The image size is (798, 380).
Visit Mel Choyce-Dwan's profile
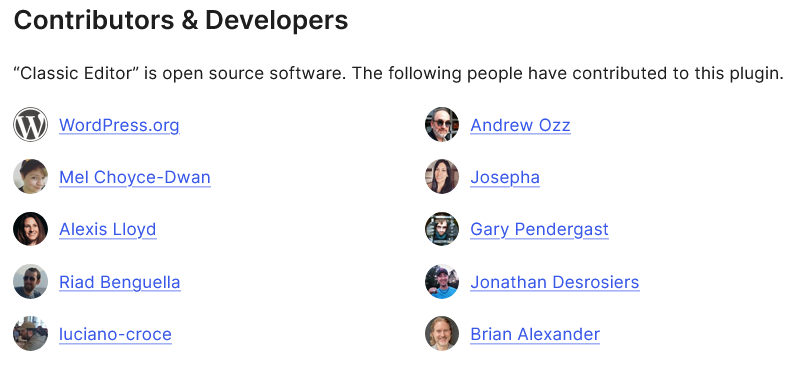point(135,177)
